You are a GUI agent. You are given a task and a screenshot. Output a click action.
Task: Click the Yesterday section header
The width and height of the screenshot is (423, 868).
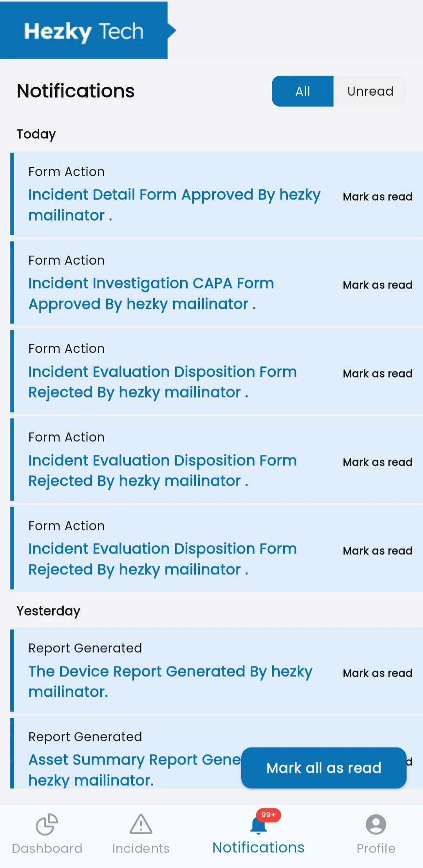tap(48, 611)
